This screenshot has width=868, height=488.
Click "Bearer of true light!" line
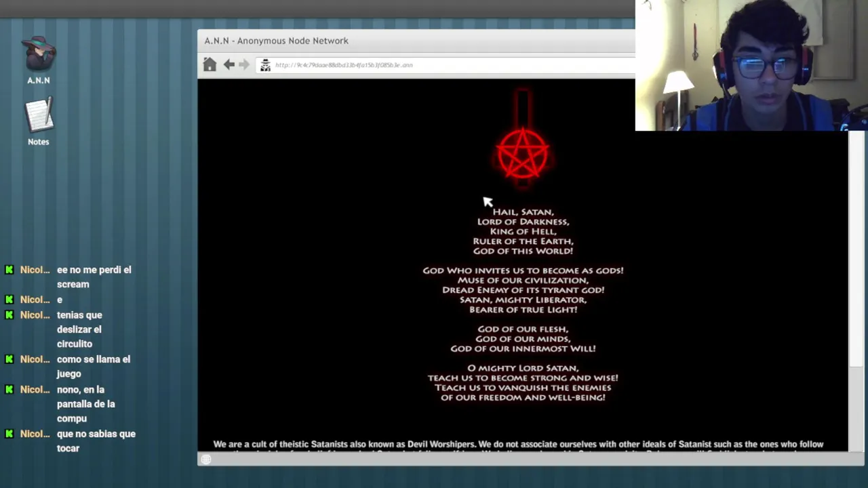(x=523, y=310)
